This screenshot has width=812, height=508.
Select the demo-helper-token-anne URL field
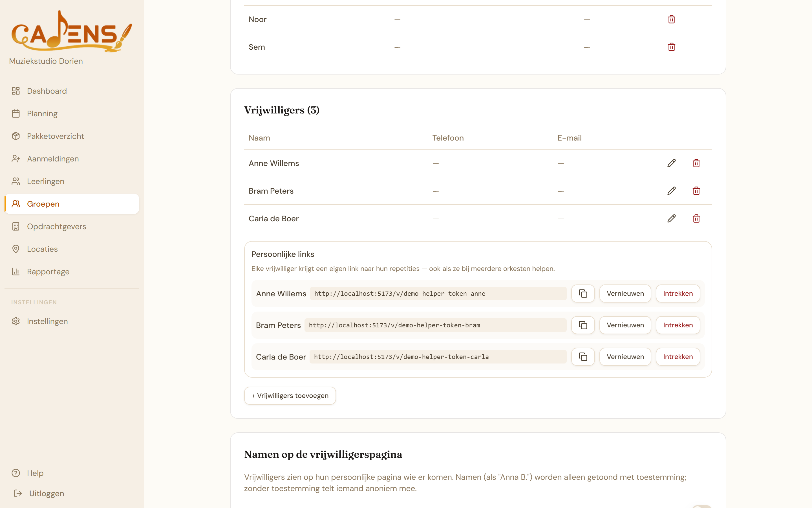[x=438, y=294]
